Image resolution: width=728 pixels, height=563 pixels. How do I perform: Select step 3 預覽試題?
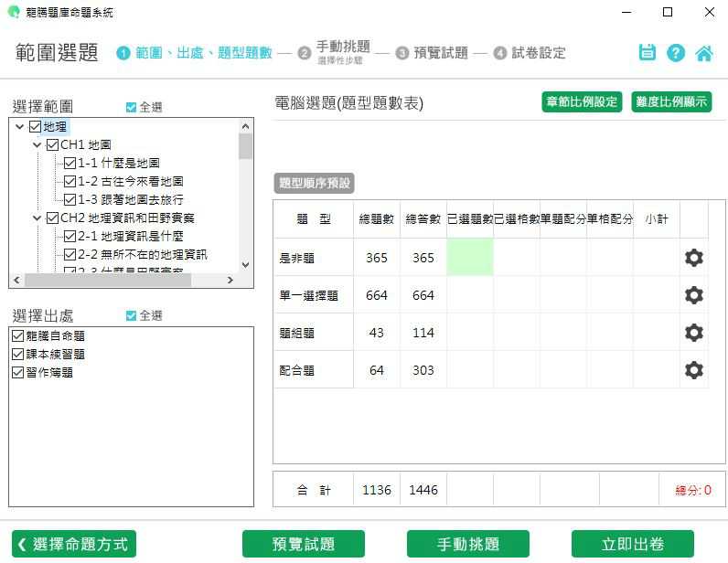[x=433, y=53]
